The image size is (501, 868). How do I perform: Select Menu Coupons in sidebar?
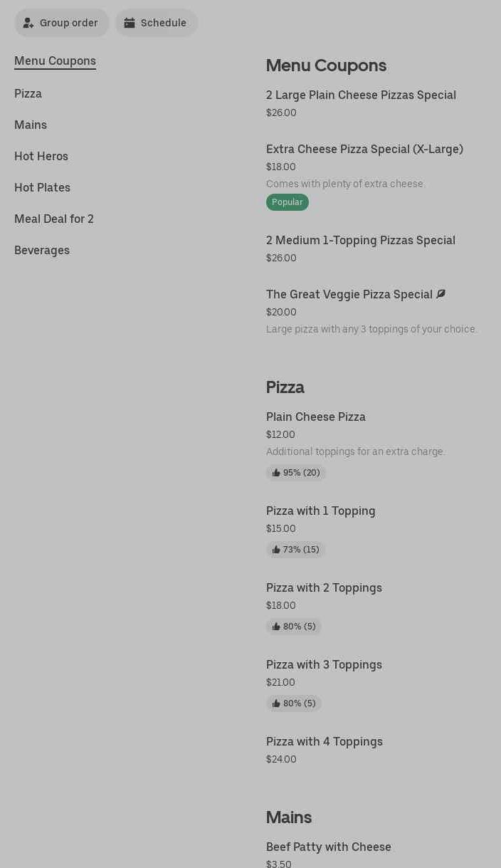pyautogui.click(x=55, y=61)
